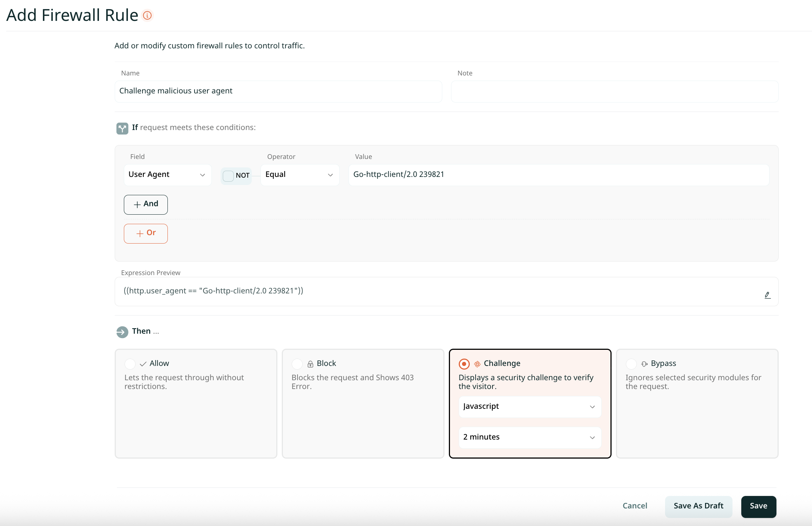This screenshot has height=526, width=812.
Task: Select the Allow radio button
Action: click(x=130, y=364)
